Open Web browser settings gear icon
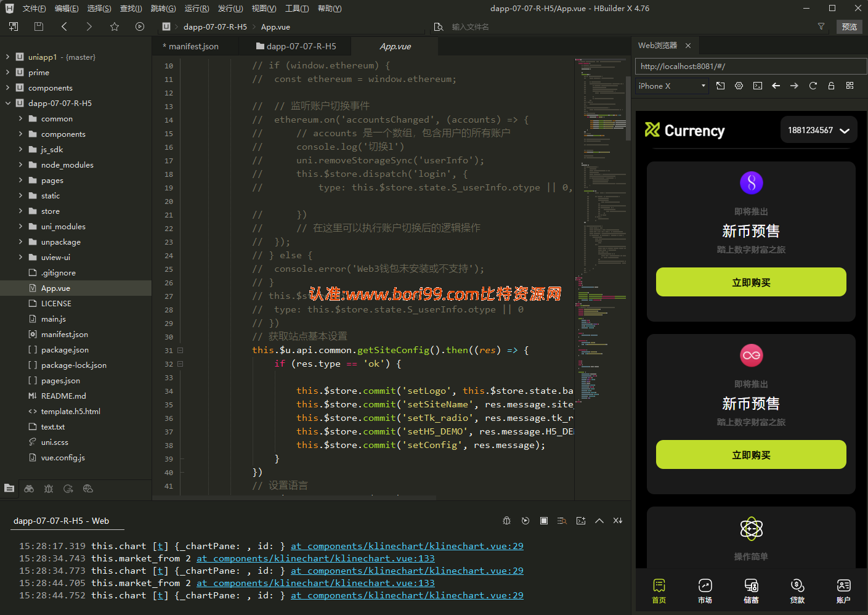This screenshot has width=868, height=615. (739, 86)
